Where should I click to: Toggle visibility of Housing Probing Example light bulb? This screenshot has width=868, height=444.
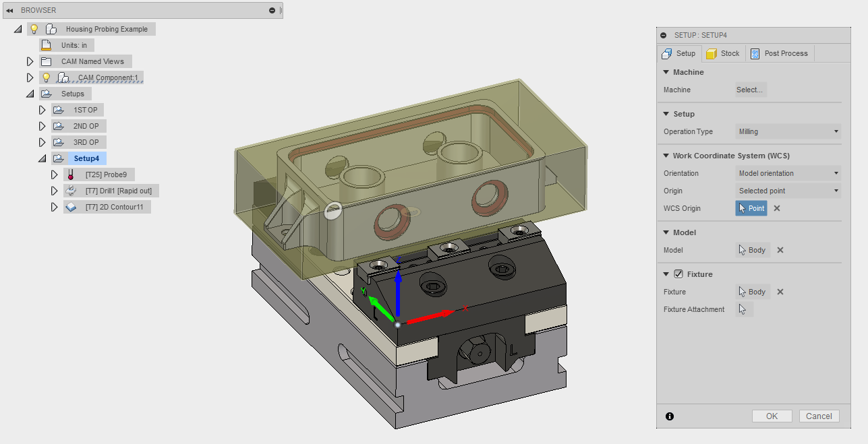pos(34,28)
